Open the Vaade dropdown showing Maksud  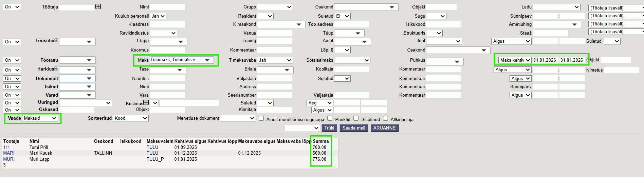pos(40,118)
